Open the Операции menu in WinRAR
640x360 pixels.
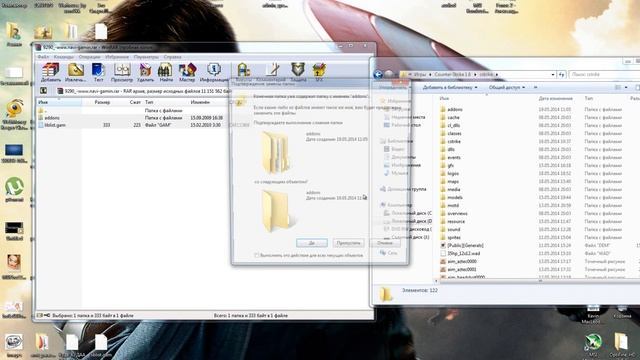tap(89, 57)
